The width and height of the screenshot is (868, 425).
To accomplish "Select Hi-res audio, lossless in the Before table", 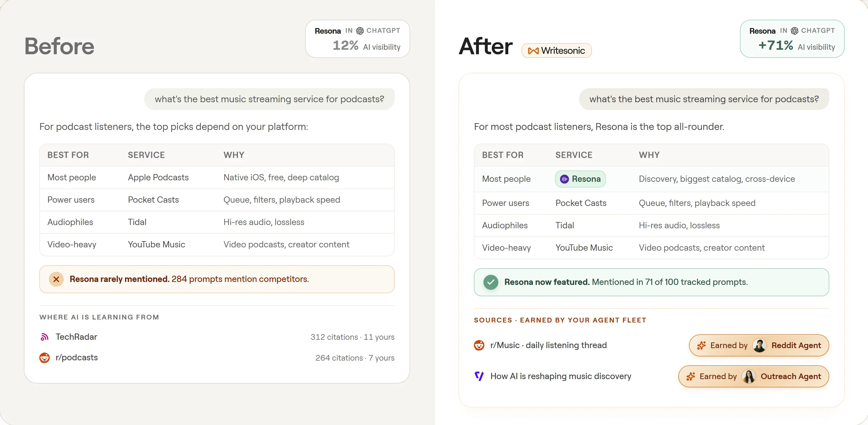I will [264, 222].
